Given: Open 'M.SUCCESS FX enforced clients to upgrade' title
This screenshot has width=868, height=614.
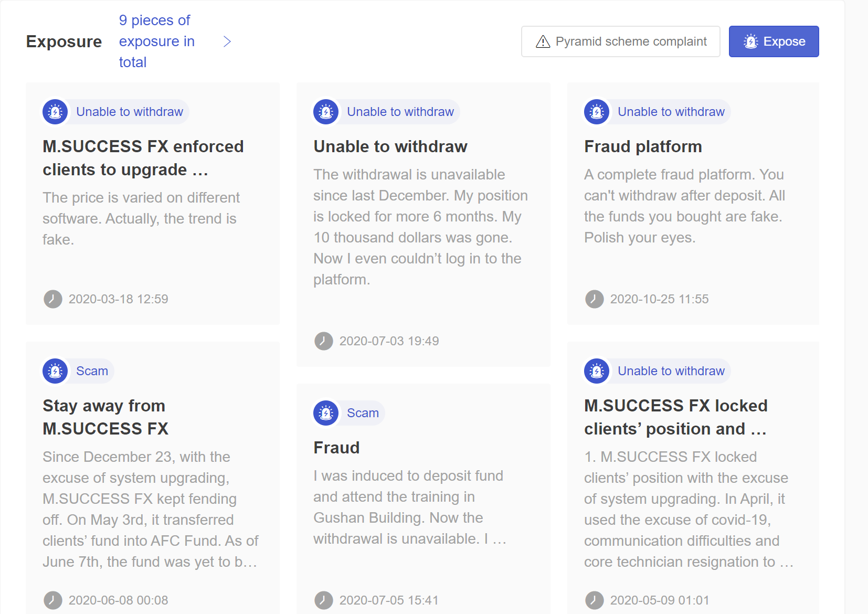Looking at the screenshot, I should tap(143, 158).
